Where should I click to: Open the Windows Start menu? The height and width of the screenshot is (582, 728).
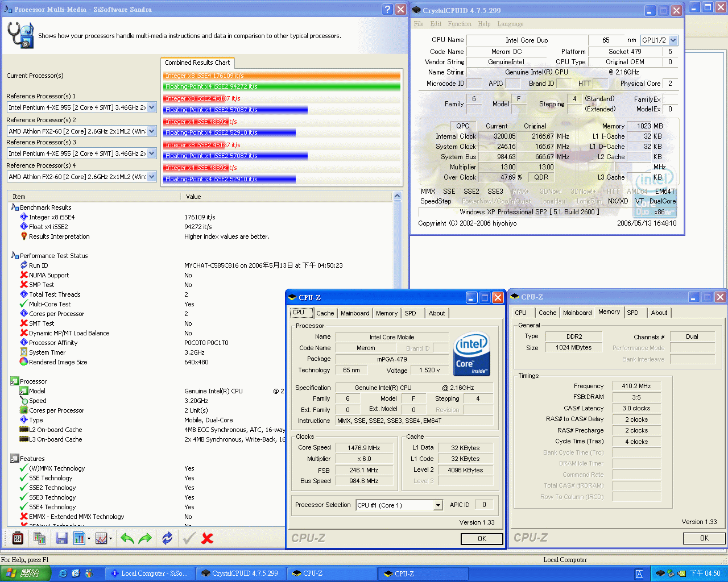click(26, 573)
